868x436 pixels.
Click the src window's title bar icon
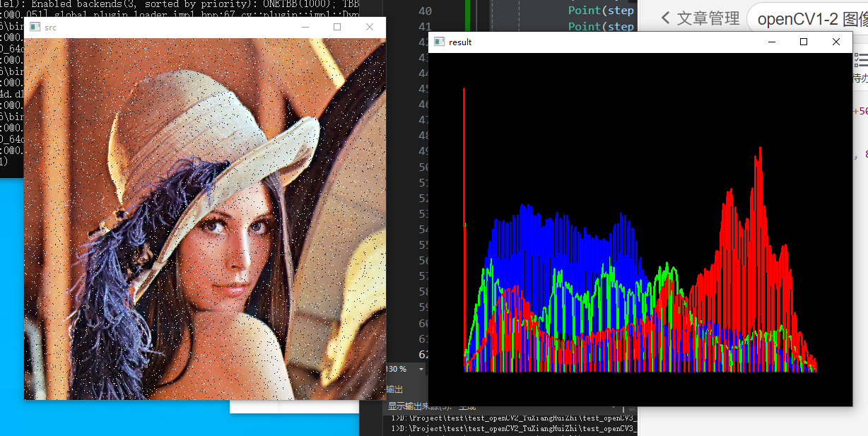(x=35, y=28)
